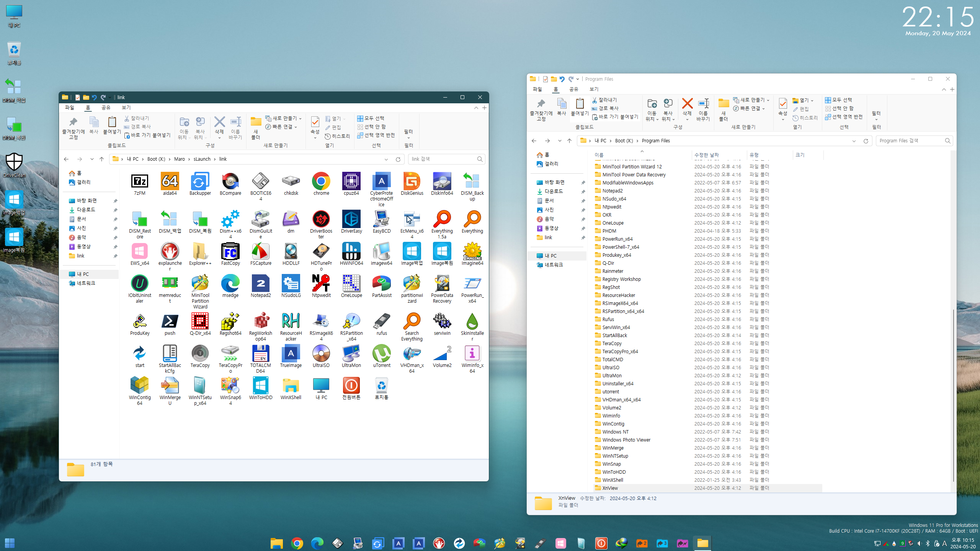Open File Explorer from the taskbar
This screenshot has width=980, height=551.
(x=276, y=543)
